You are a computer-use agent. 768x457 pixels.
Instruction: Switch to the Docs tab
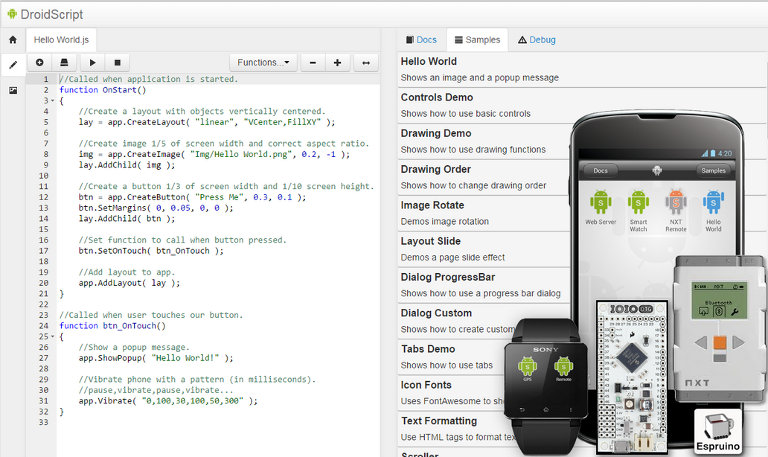tap(421, 40)
